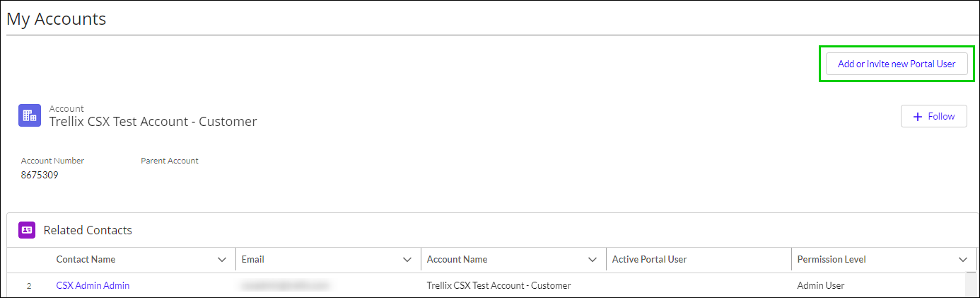The width and height of the screenshot is (980, 298).
Task: Sort by the Contact Name header label
Action: coord(86,260)
